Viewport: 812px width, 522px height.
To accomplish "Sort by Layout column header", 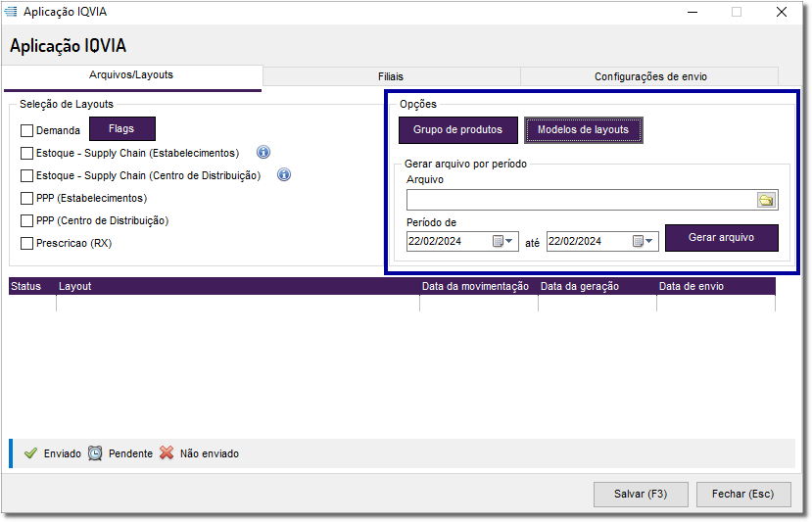I will 238,286.
